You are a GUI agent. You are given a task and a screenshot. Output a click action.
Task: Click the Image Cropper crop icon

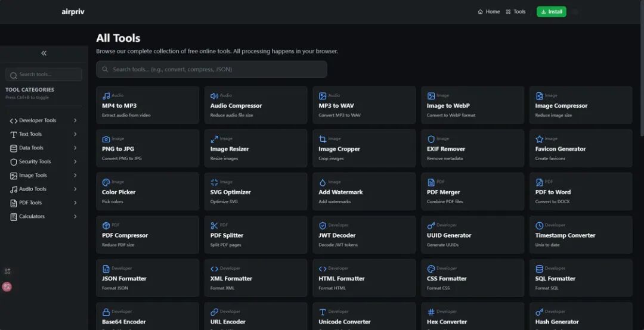(x=323, y=139)
